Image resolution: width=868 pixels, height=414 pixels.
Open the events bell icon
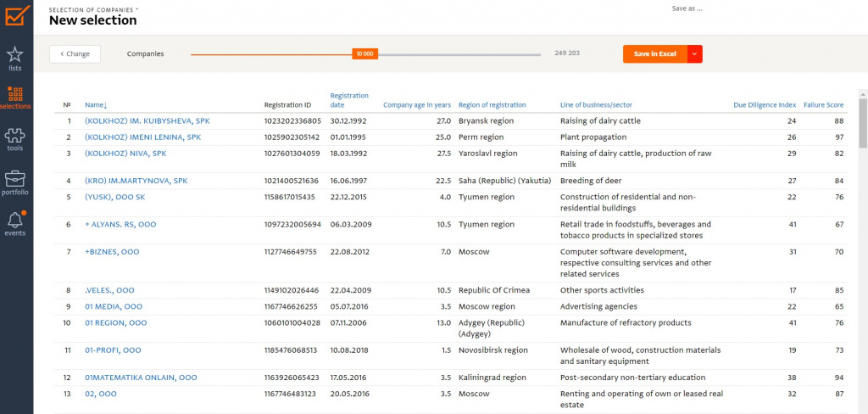click(15, 221)
